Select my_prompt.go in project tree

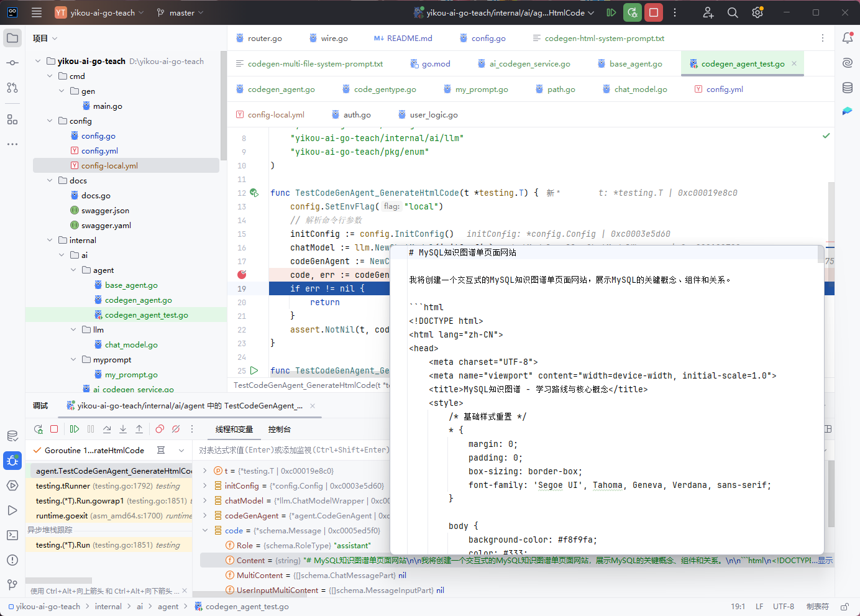point(131,374)
